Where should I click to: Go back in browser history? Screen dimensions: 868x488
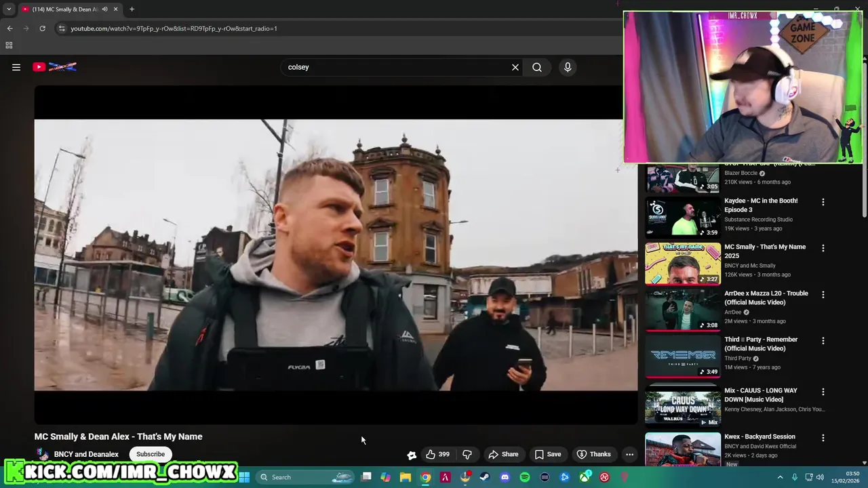9,28
